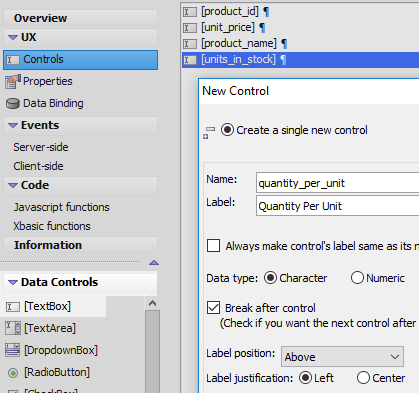Screen dimensions: 419x393
Task: Click the Label input field
Action: click(338, 206)
